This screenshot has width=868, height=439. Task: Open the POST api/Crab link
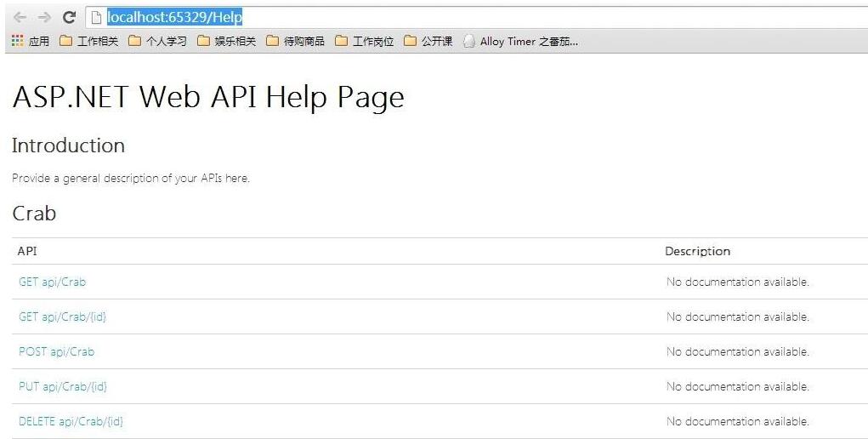point(56,351)
